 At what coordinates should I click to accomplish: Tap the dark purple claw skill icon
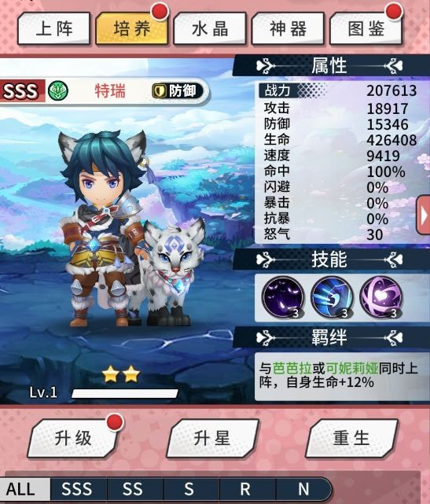click(283, 297)
